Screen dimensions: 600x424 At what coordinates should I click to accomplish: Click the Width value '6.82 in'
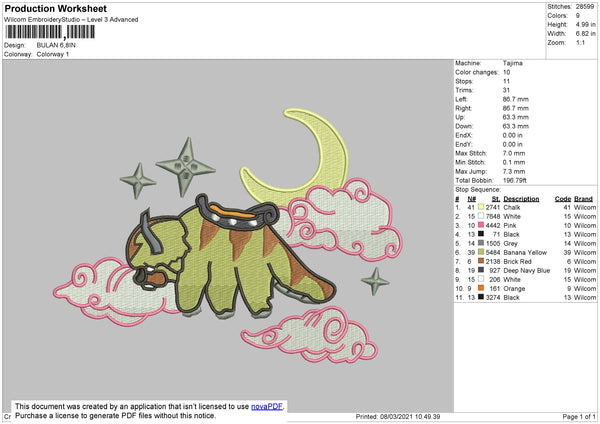[585, 34]
